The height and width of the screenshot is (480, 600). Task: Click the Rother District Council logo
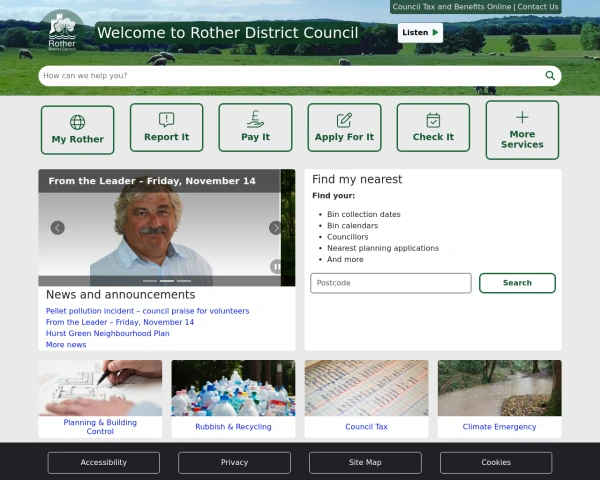tap(62, 33)
